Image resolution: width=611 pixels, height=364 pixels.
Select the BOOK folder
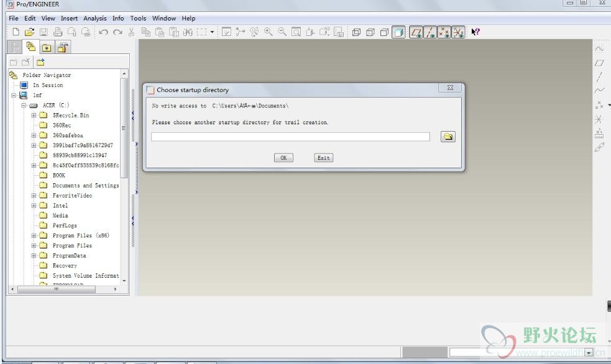[x=59, y=175]
